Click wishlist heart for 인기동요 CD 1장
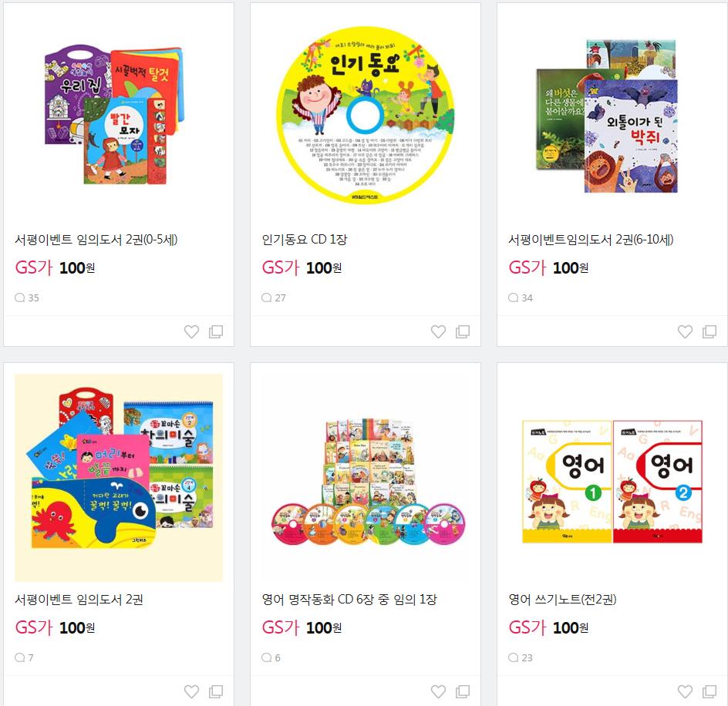Image resolution: width=728 pixels, height=706 pixels. coord(438,331)
